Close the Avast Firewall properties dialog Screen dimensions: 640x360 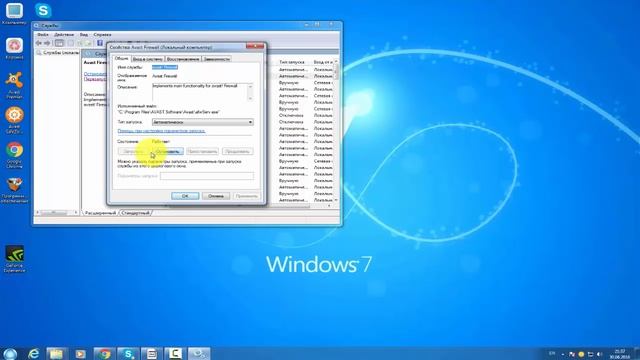pos(255,46)
